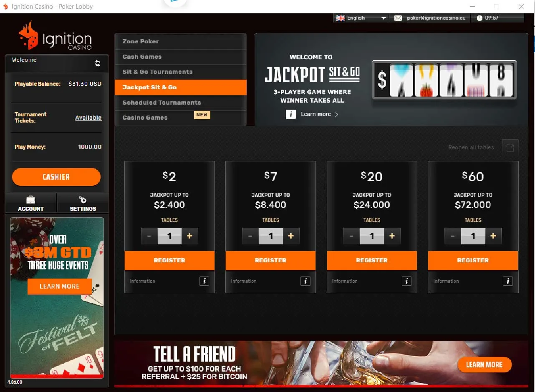The image size is (535, 392).
Task: Open the Casino Games tab
Action: [x=180, y=118]
